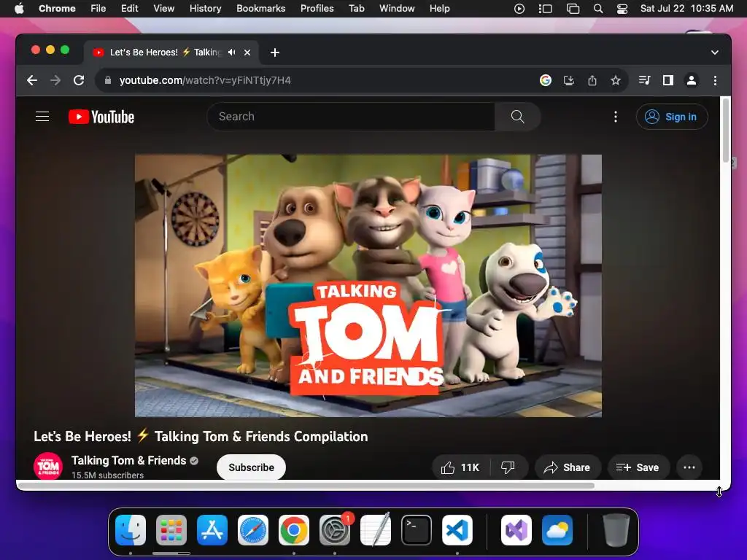Image resolution: width=747 pixels, height=560 pixels.
Task: Go to the YouTube home logo
Action: (101, 117)
